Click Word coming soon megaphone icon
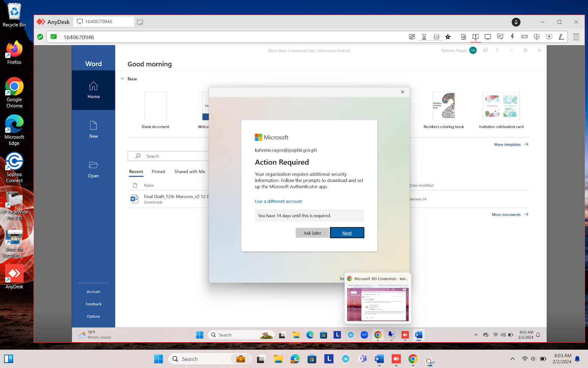 (x=485, y=50)
